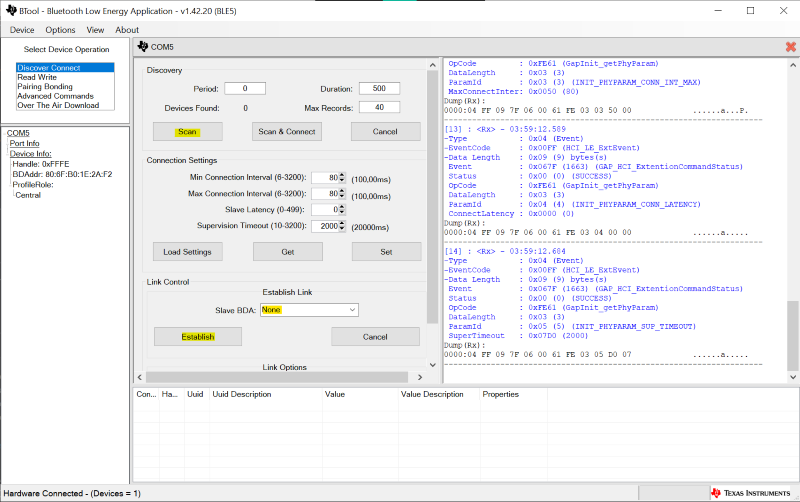Viewport: 800px width, 502px height.
Task: Click Hardware Connected status text
Action: pyautogui.click(x=72, y=493)
